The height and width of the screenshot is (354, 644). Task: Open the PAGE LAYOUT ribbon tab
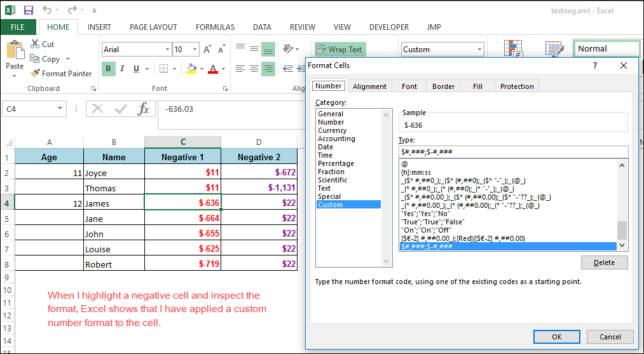pyautogui.click(x=153, y=27)
